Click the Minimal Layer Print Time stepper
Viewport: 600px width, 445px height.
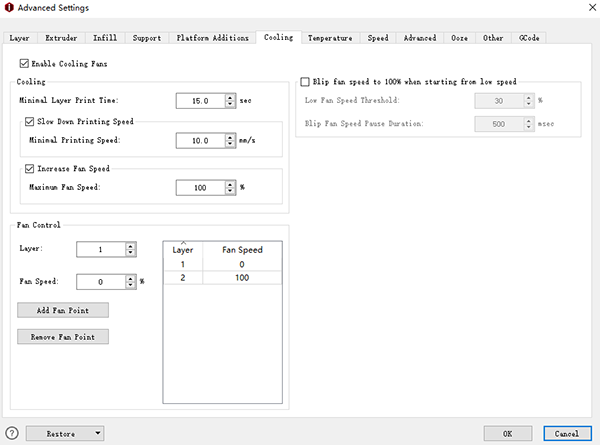pyautogui.click(x=231, y=101)
